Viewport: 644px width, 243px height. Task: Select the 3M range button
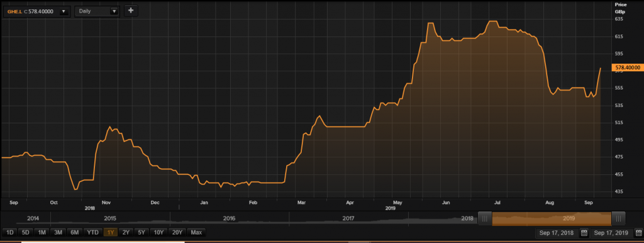coord(58,233)
